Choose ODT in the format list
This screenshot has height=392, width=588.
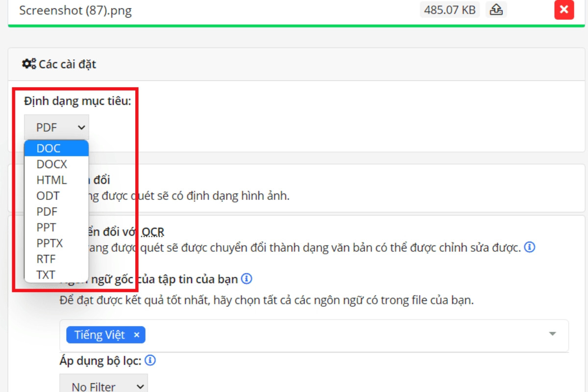[x=56, y=196]
